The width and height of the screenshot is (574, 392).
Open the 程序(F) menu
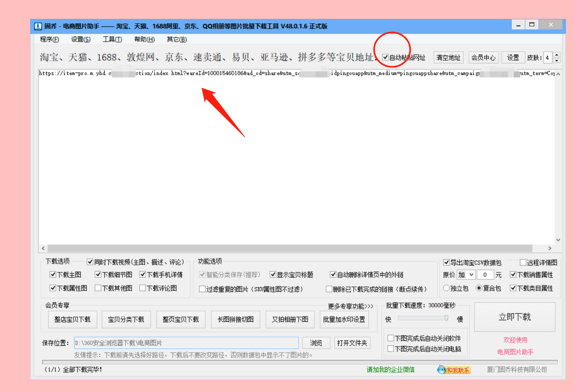49,39
